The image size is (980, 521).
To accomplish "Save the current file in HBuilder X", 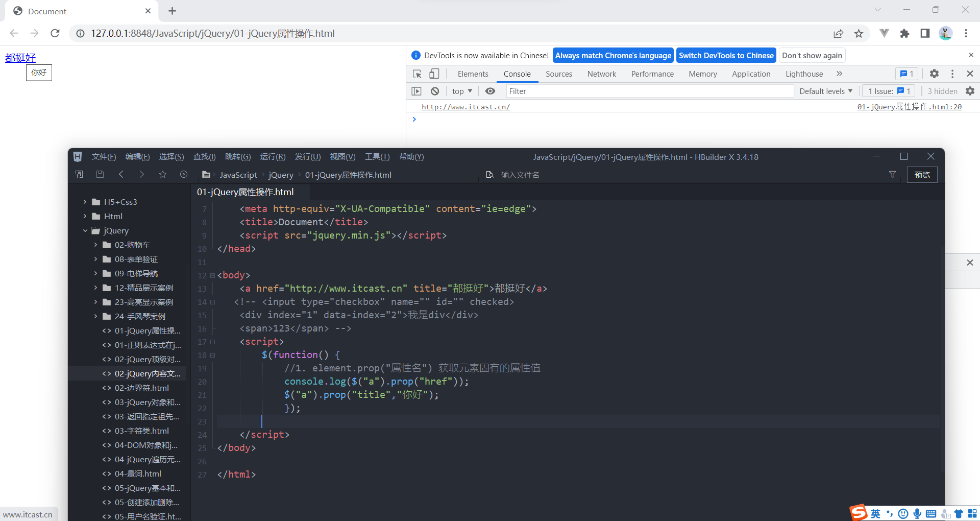I will coord(100,174).
